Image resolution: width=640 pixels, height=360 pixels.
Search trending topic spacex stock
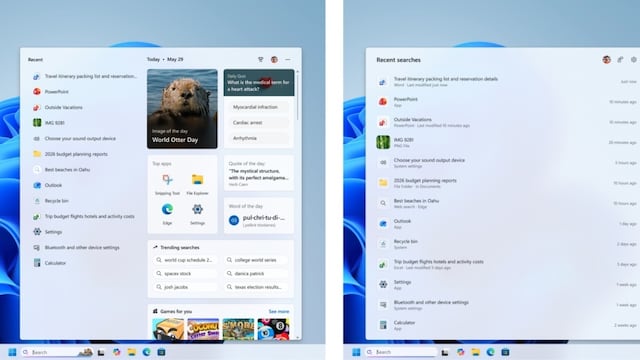click(x=185, y=273)
